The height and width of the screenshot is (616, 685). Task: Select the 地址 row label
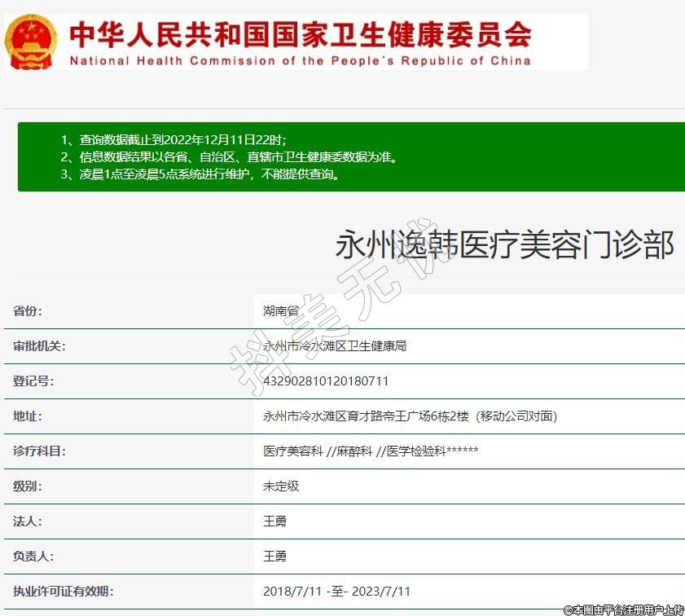point(28,416)
